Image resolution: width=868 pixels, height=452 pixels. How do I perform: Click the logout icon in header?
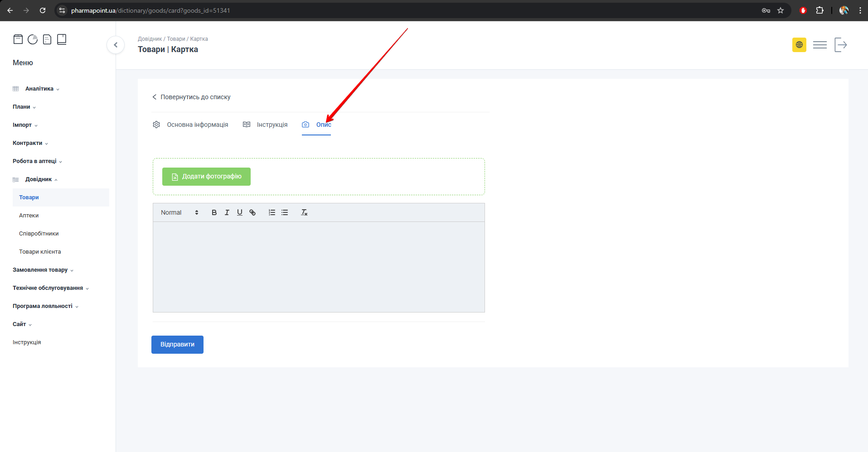[840, 45]
